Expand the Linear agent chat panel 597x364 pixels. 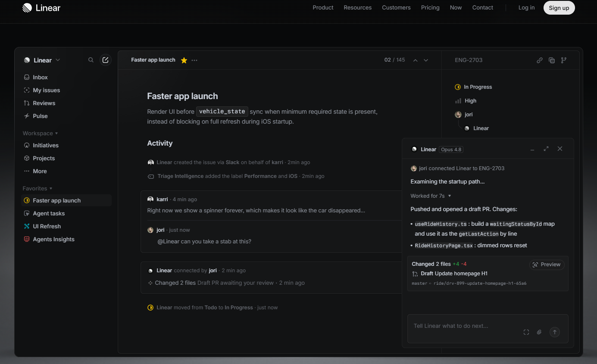[546, 149]
